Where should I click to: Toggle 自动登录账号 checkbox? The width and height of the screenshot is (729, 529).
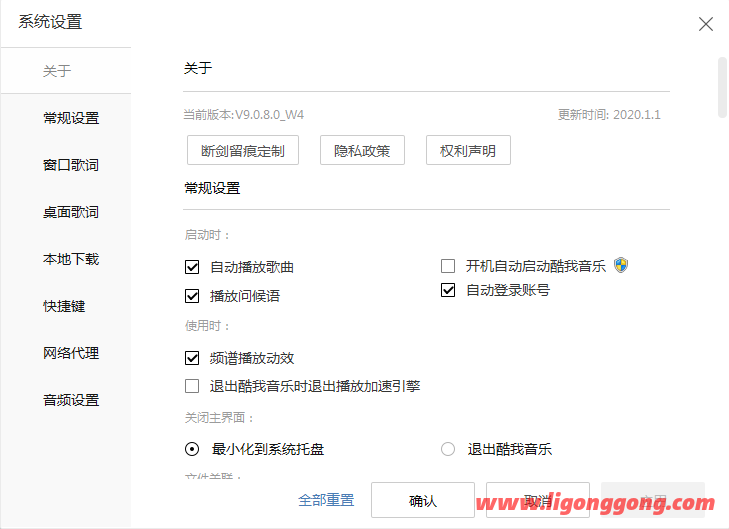coord(448,290)
